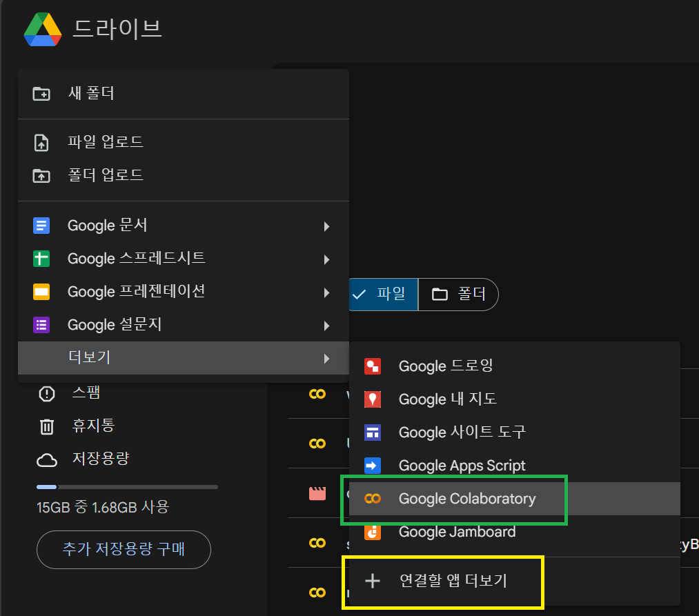Select Google Jamboard in the submenu
The height and width of the screenshot is (616, 699).
[x=515, y=533]
